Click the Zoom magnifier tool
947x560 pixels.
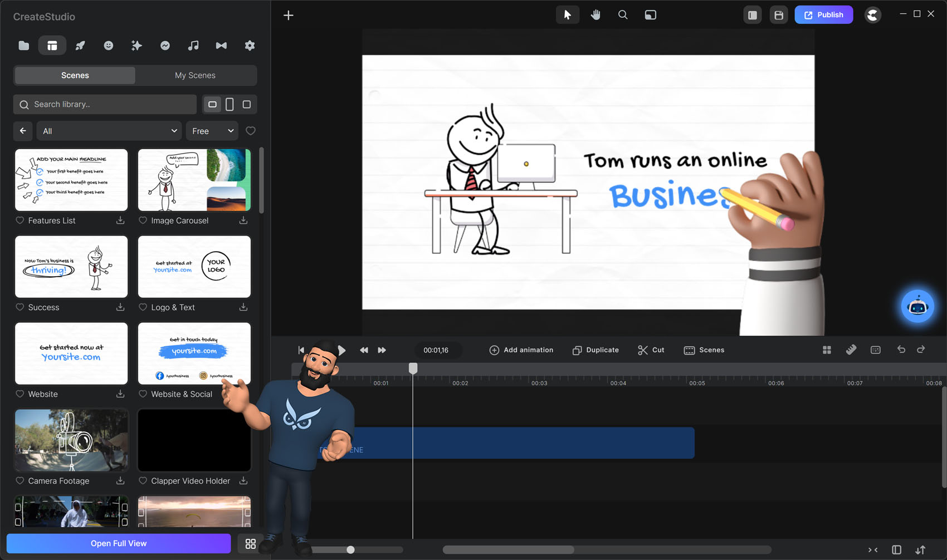[x=623, y=15]
